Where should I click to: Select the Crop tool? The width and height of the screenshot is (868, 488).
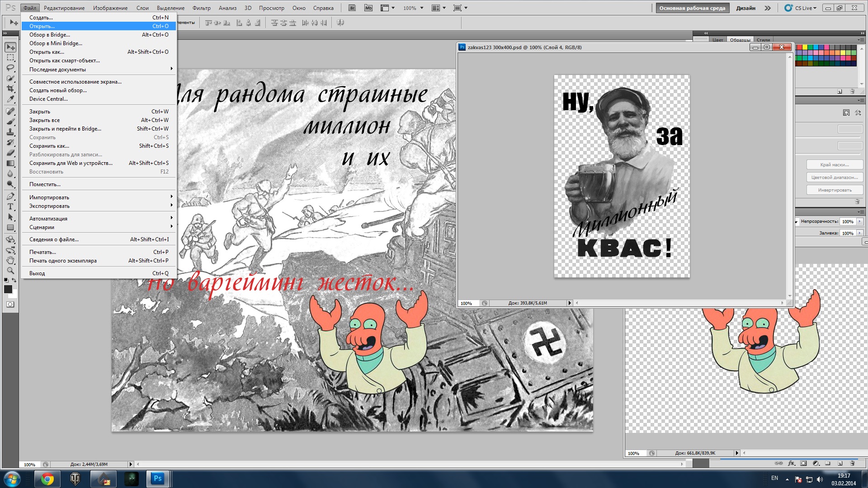point(10,89)
